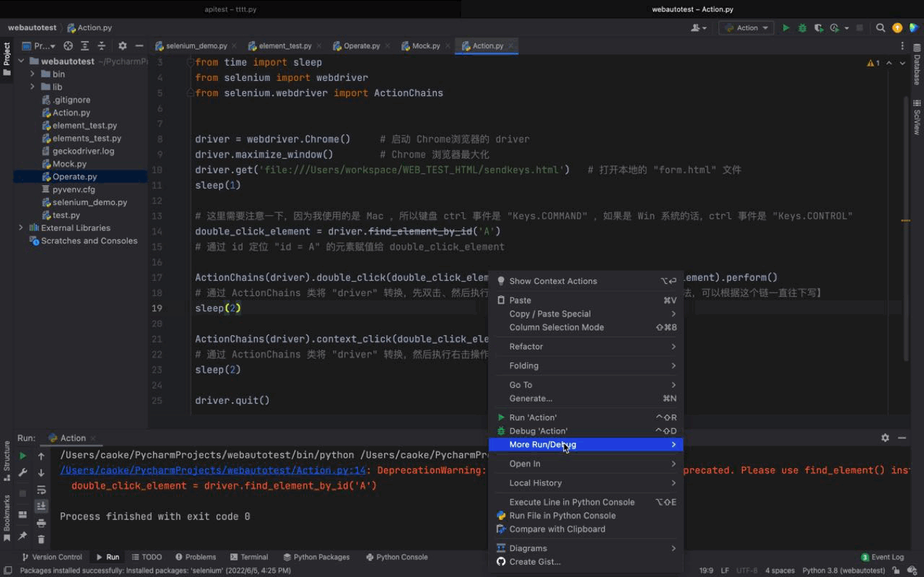Click the Select Opened File target icon
924x577 pixels.
click(x=69, y=45)
